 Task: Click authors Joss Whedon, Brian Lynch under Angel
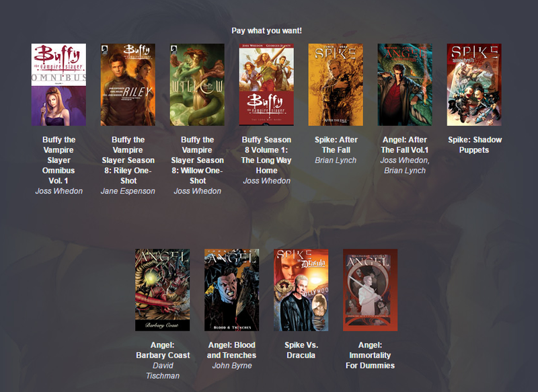pos(405,165)
